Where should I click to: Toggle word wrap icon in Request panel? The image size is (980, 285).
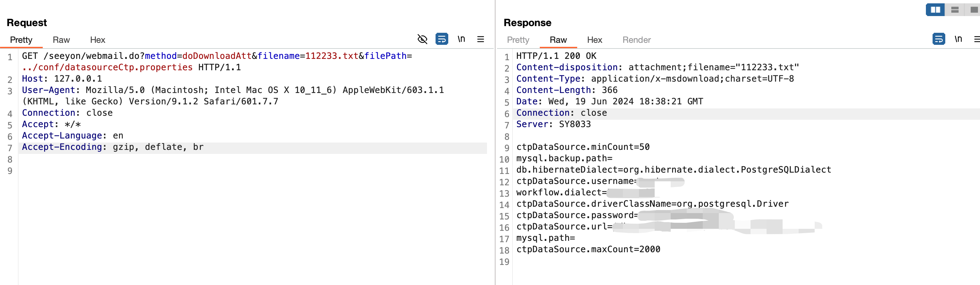point(442,39)
